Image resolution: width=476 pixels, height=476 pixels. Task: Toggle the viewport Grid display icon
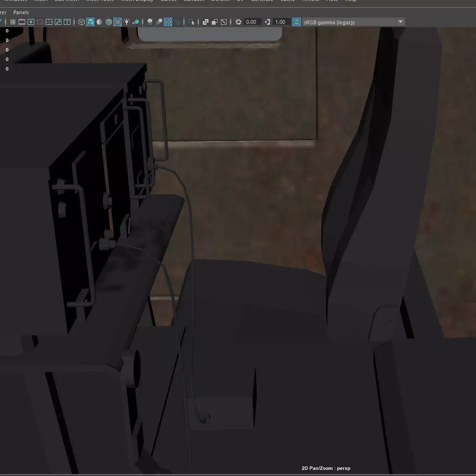click(x=13, y=22)
